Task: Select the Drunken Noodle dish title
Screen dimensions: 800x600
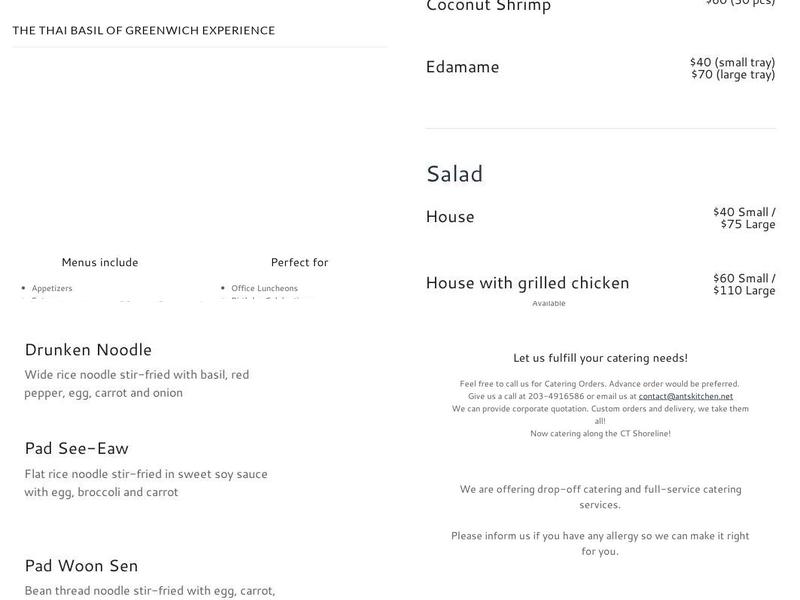Action: point(88,349)
